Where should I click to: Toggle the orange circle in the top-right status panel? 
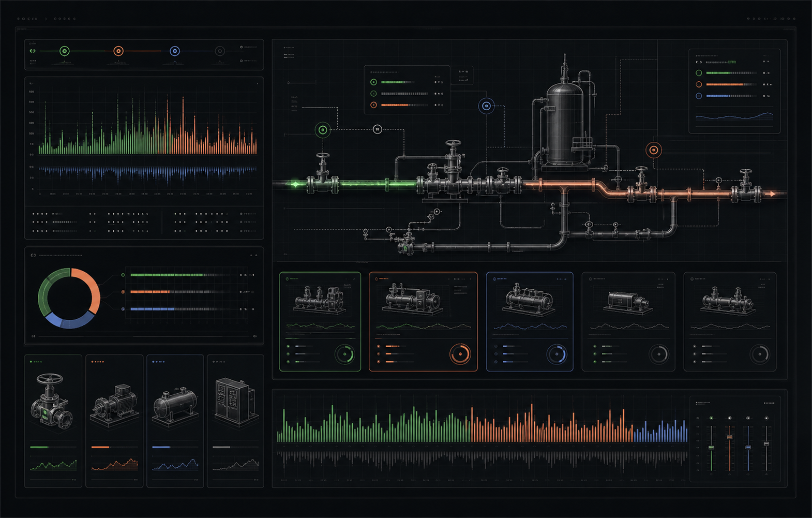[x=699, y=84]
